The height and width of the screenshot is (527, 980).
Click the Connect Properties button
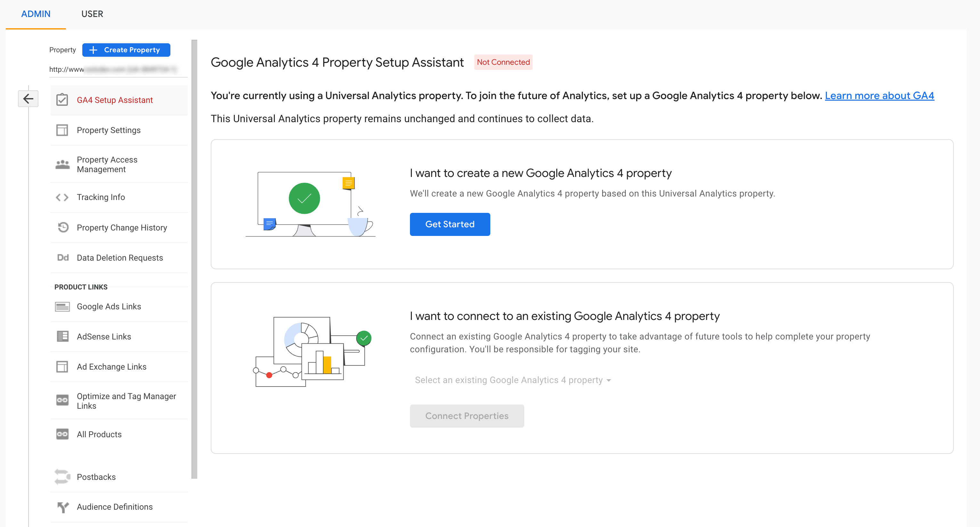coord(467,416)
